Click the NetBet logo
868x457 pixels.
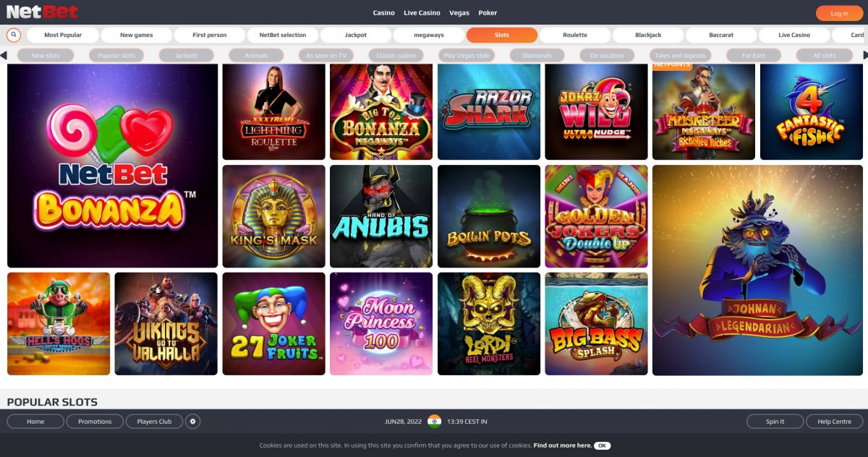coord(42,12)
